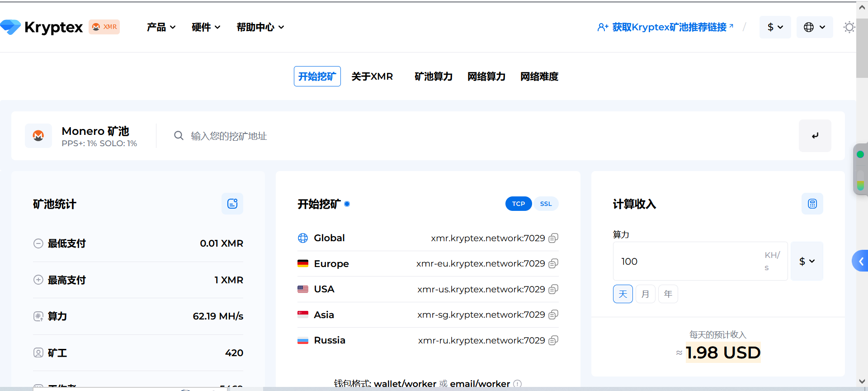The height and width of the screenshot is (391, 868).
Task: Click the green status dot widget
Action: click(860, 154)
